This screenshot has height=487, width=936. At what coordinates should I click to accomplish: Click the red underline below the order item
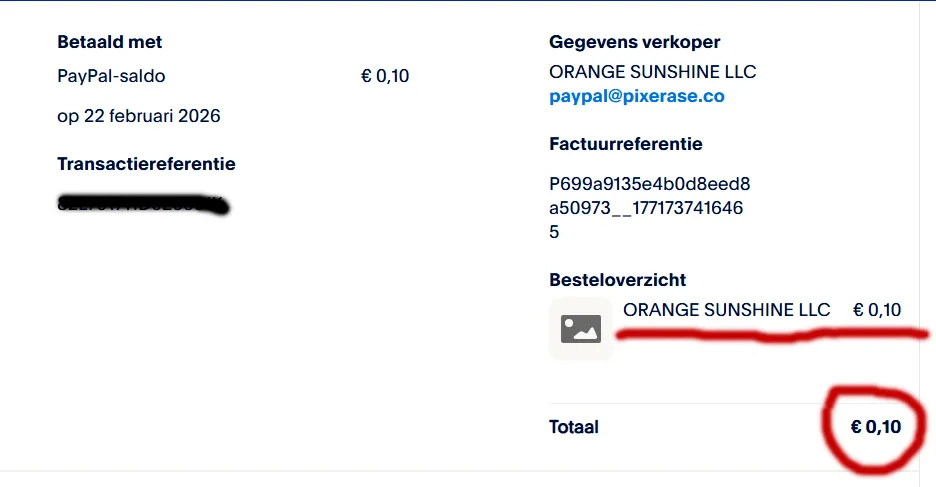click(770, 336)
